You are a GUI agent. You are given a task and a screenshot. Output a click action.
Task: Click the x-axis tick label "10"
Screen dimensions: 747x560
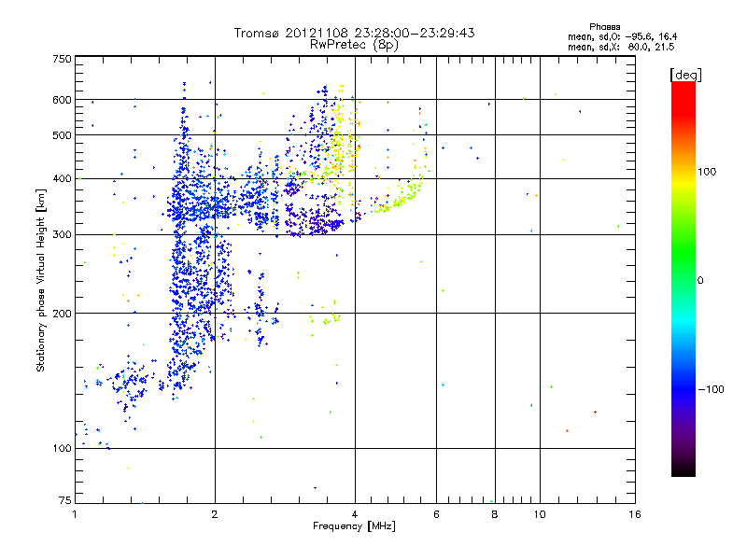click(540, 514)
